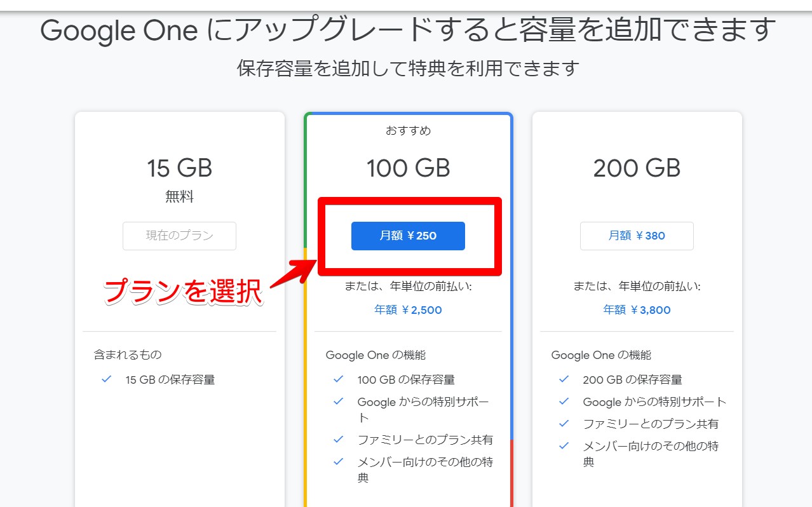The width and height of the screenshot is (812, 507).
Task: Click the 特別サポート checkmark in the 100 GB card
Action: pos(339,402)
